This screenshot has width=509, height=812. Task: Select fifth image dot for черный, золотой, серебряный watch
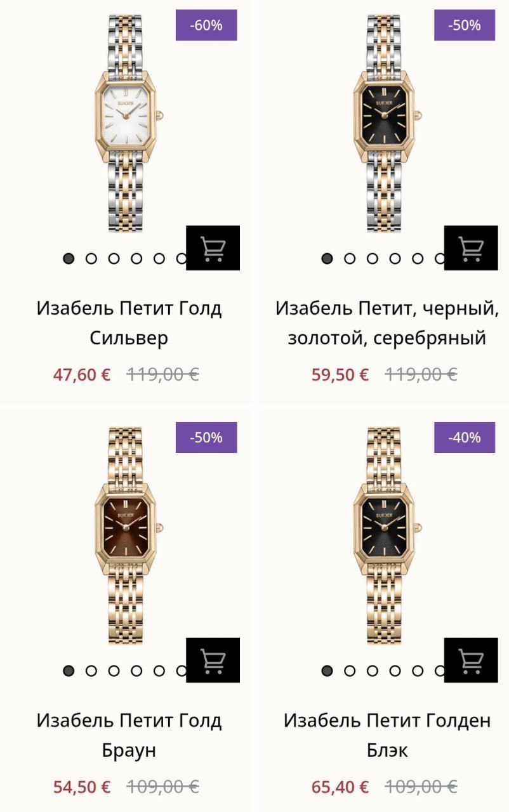(x=418, y=258)
